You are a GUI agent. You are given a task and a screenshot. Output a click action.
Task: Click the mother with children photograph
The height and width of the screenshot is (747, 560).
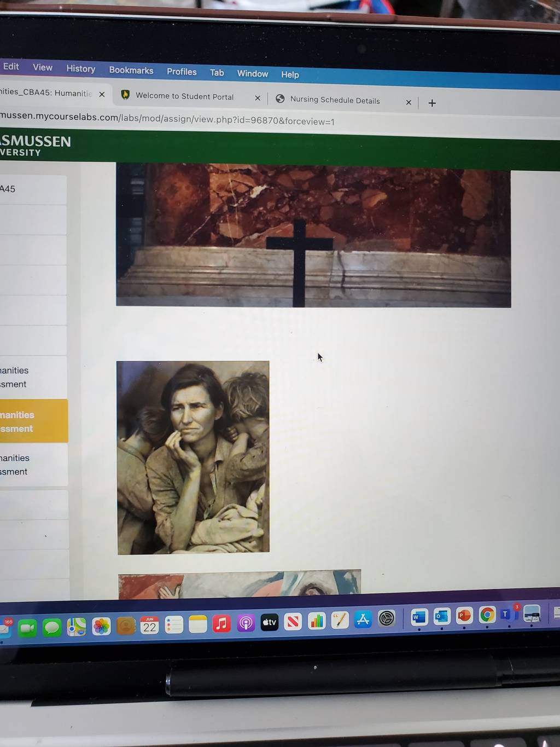tap(193, 458)
